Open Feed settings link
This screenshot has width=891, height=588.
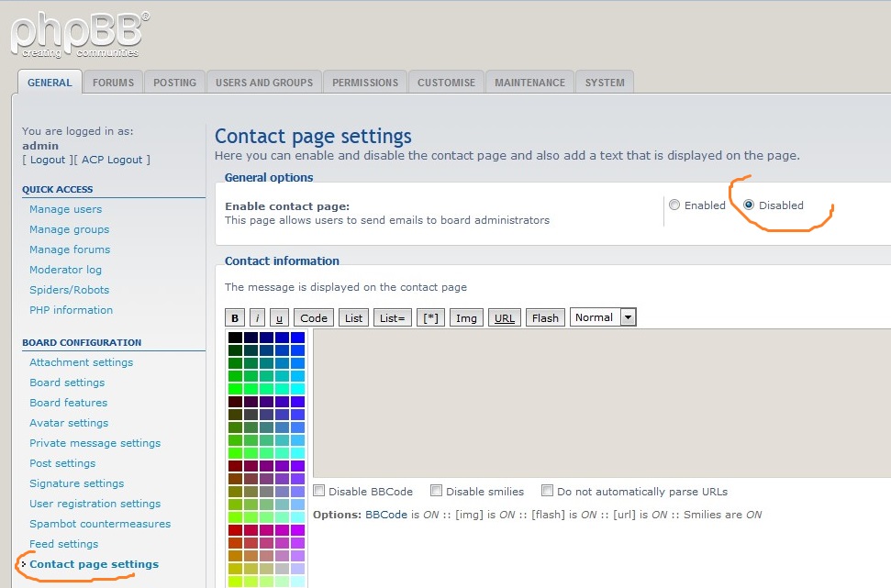click(63, 544)
